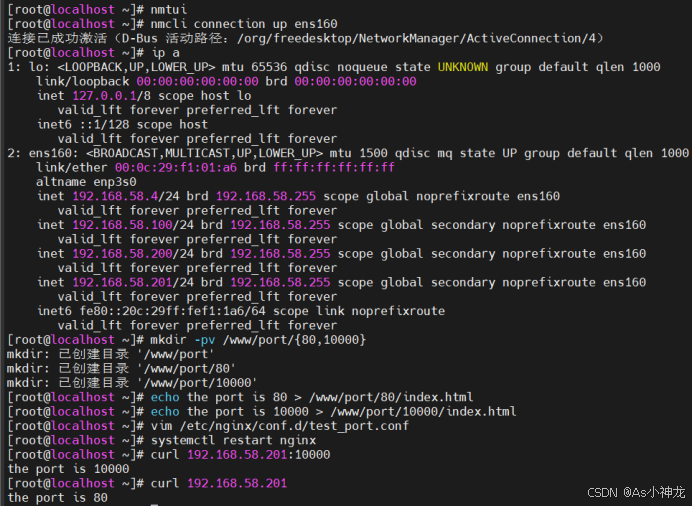The height and width of the screenshot is (507, 693).
Task: Click IP address '192.168.58.200'
Action: (x=122, y=254)
